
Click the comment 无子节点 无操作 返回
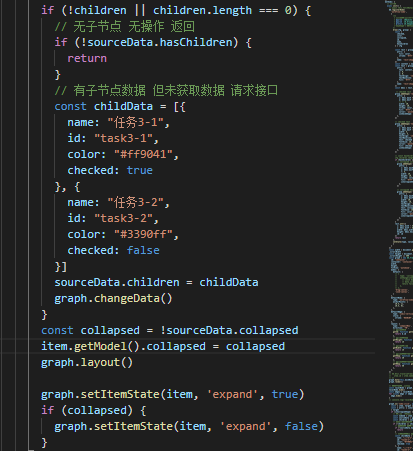124,26
